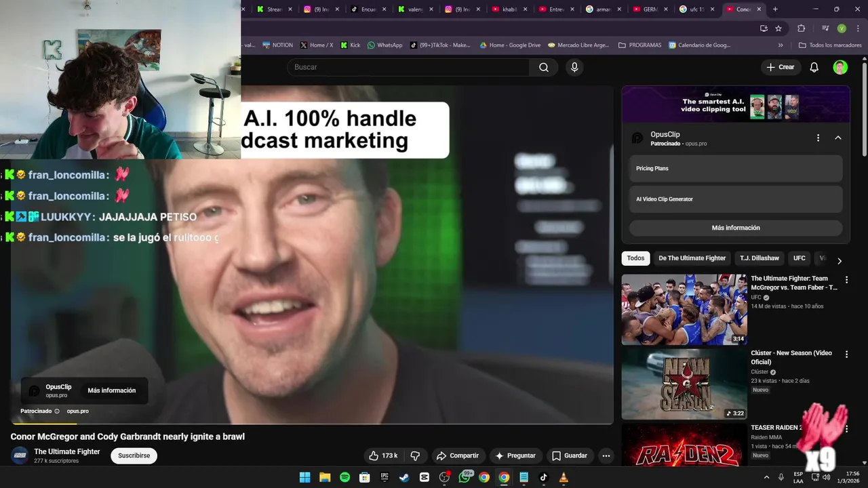Open Steam from taskbar
Image resolution: width=868 pixels, height=488 pixels.
(404, 477)
